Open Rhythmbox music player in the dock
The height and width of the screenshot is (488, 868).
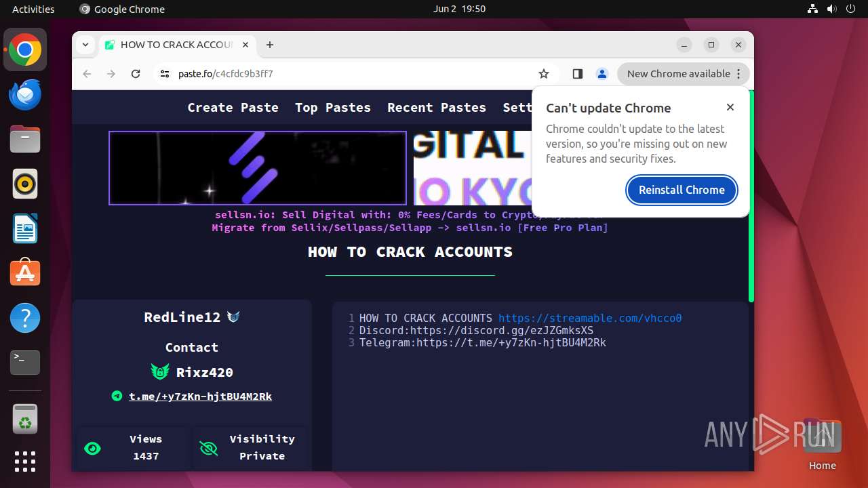coord(25,184)
